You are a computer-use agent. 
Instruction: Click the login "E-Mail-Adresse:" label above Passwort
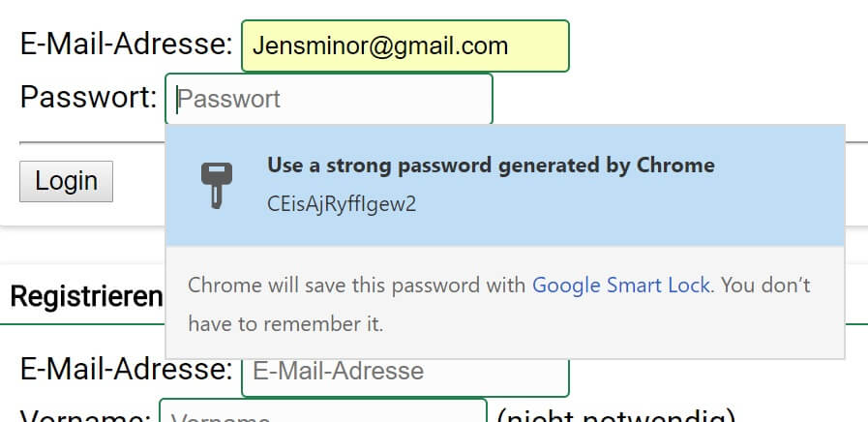tap(126, 44)
